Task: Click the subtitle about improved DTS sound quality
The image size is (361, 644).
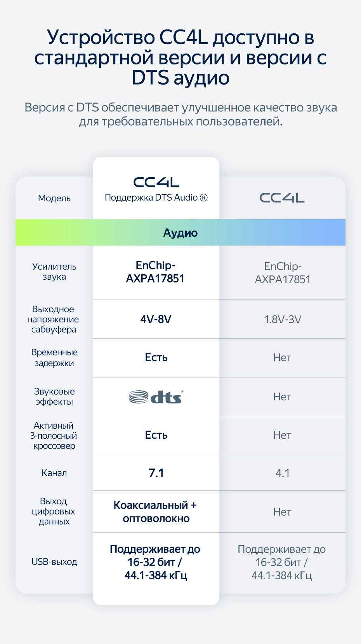Action: pos(180,114)
